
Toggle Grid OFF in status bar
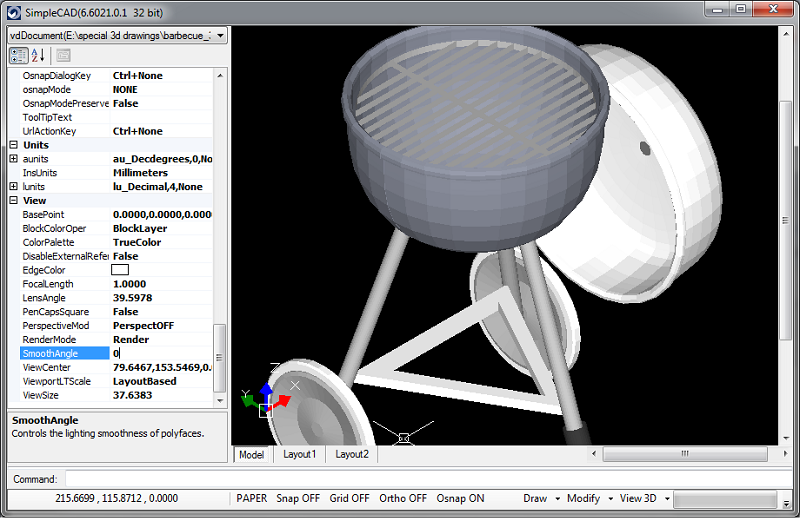pos(349,498)
